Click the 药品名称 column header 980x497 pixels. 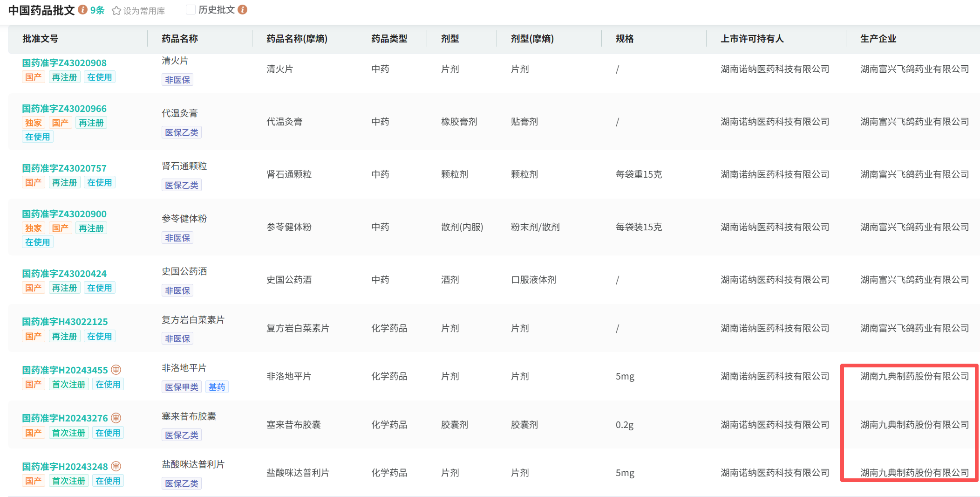[180, 39]
